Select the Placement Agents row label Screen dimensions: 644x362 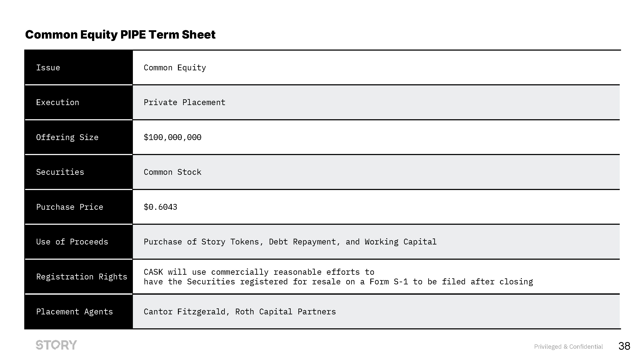[x=74, y=312]
